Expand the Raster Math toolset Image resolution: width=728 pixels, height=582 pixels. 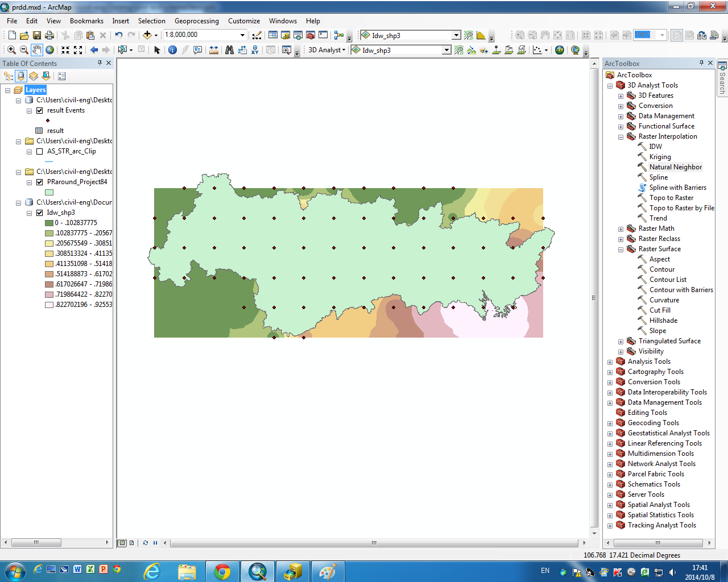pos(621,229)
